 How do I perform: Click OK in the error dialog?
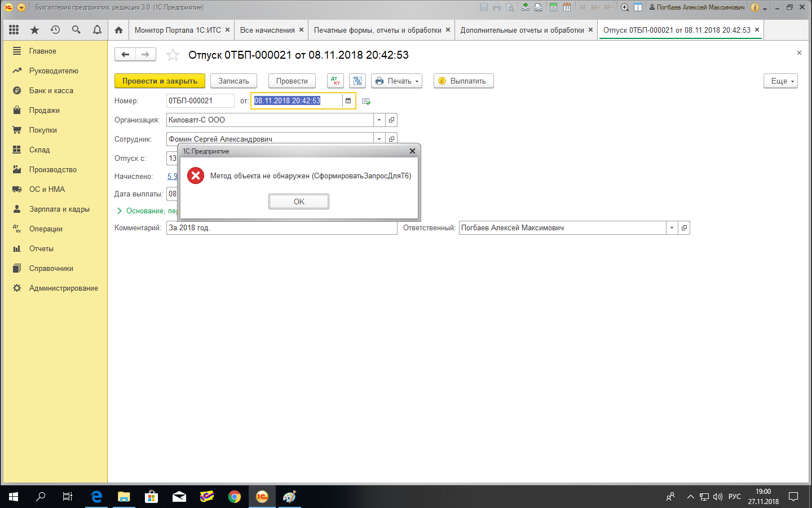[x=299, y=202]
